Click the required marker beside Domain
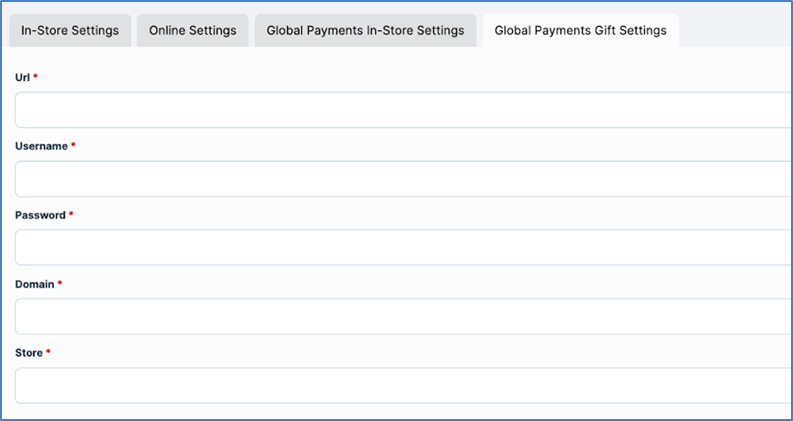 (60, 283)
